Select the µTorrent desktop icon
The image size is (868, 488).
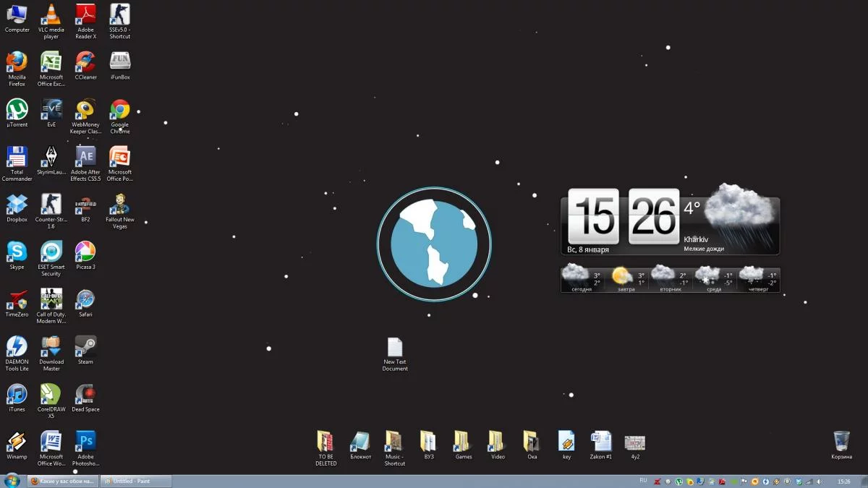(x=17, y=114)
